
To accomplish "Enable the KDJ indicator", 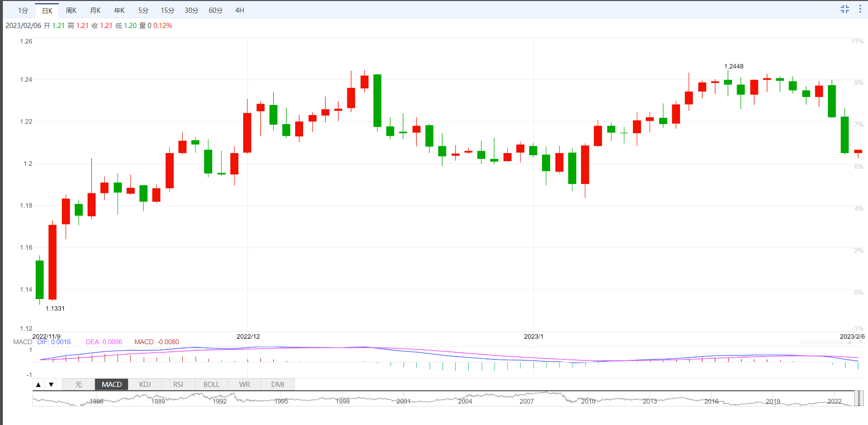I will pyautogui.click(x=145, y=385).
